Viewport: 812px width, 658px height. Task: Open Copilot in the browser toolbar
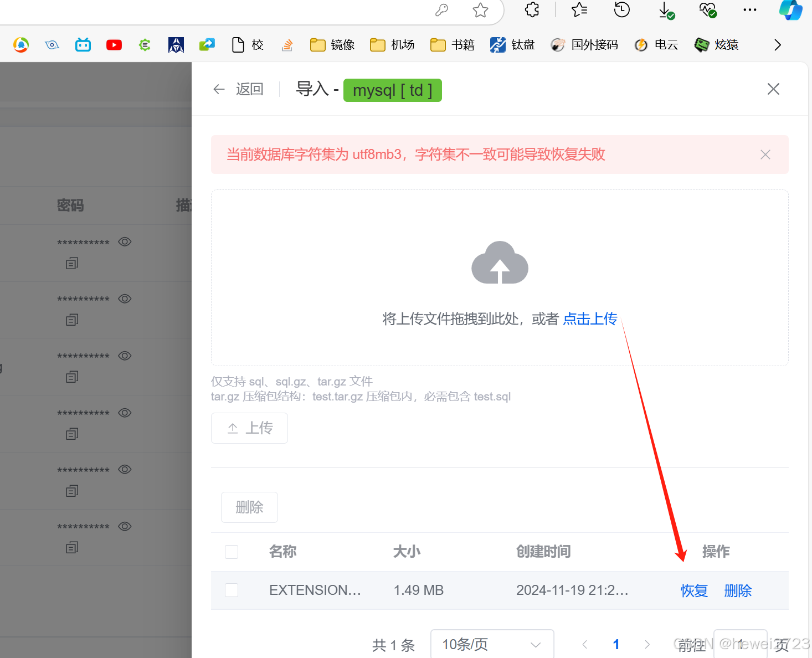[x=791, y=10]
